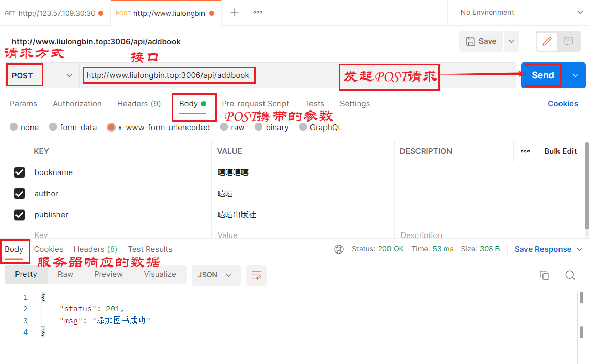Select the none body type

pos(14,127)
